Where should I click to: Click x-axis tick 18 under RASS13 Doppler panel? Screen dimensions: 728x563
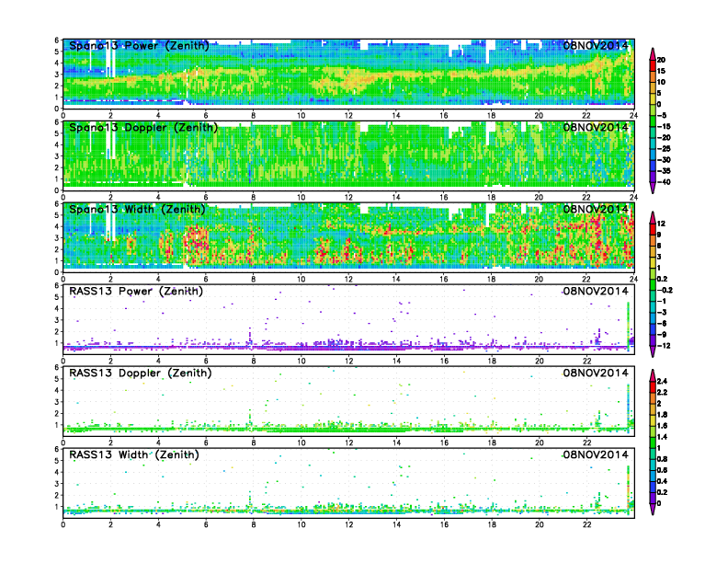point(492,442)
